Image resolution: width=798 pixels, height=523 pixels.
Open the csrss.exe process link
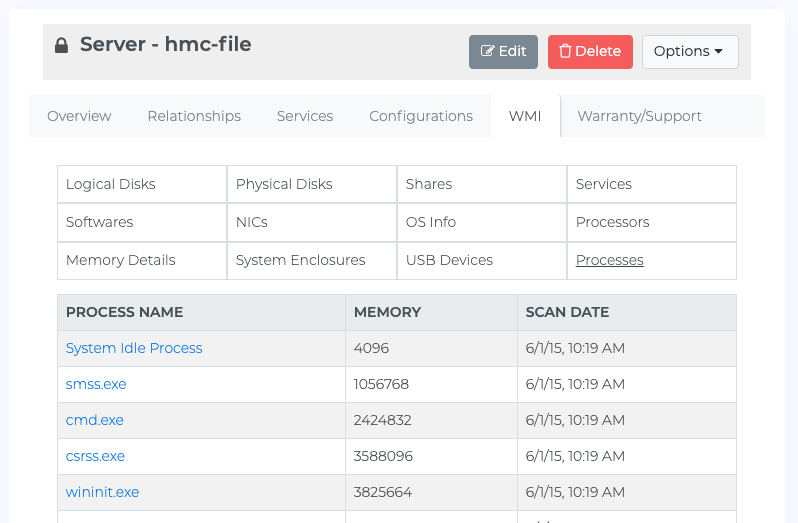click(x=95, y=456)
